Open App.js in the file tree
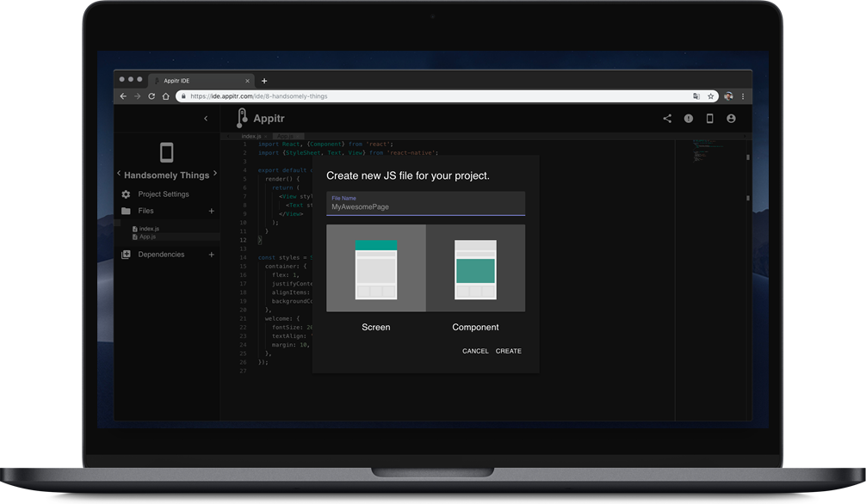 pos(146,237)
